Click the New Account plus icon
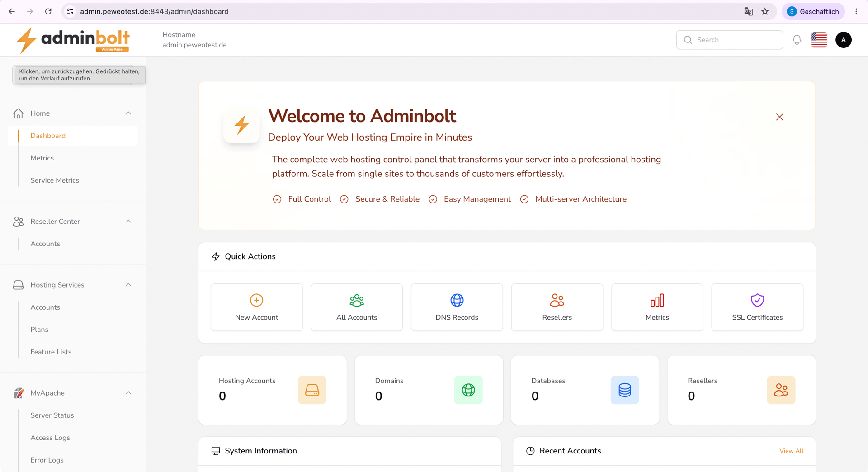Screen dimensions: 868x472 pos(256,300)
